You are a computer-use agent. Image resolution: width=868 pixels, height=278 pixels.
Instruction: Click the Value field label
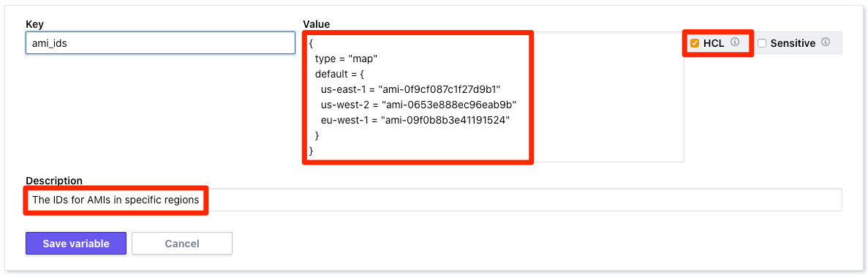point(317,24)
